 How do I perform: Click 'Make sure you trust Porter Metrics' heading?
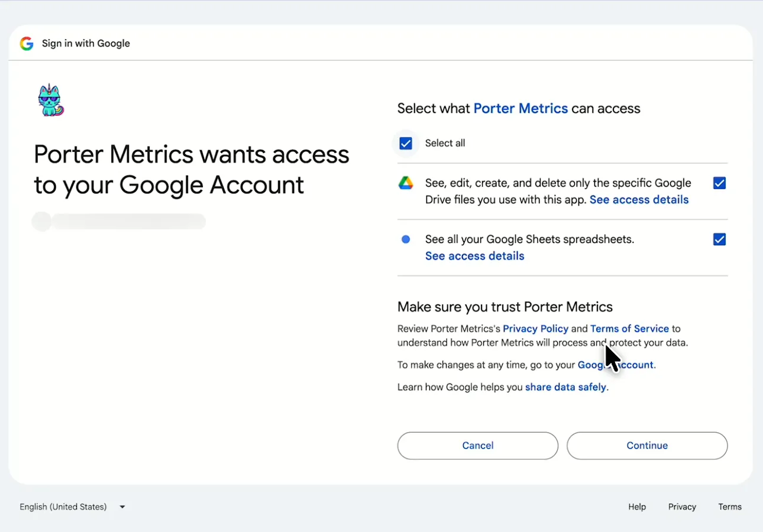point(505,307)
